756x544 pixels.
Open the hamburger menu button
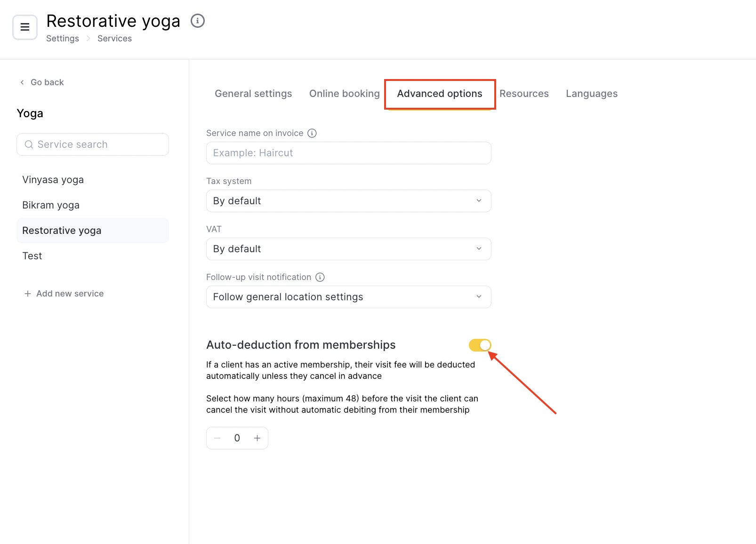tap(25, 27)
